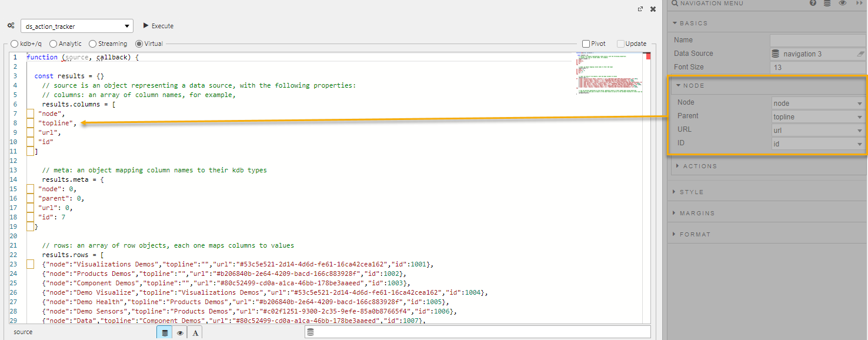Select the eye icon in the bottom bar
The height and width of the screenshot is (340, 868).
point(179,332)
